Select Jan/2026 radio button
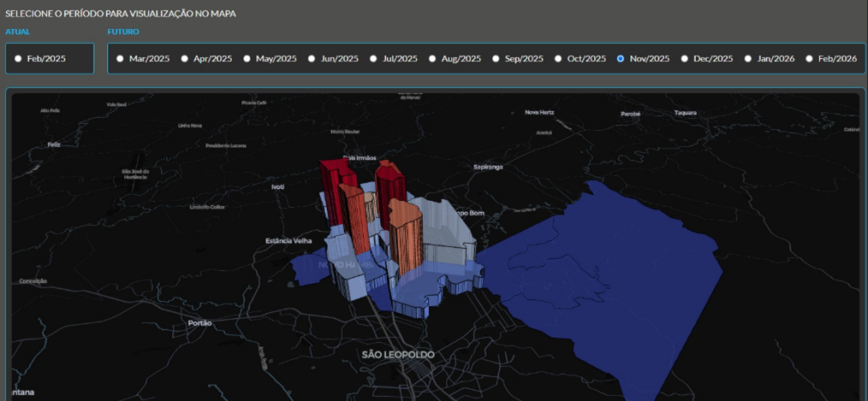This screenshot has width=868, height=401. click(748, 59)
